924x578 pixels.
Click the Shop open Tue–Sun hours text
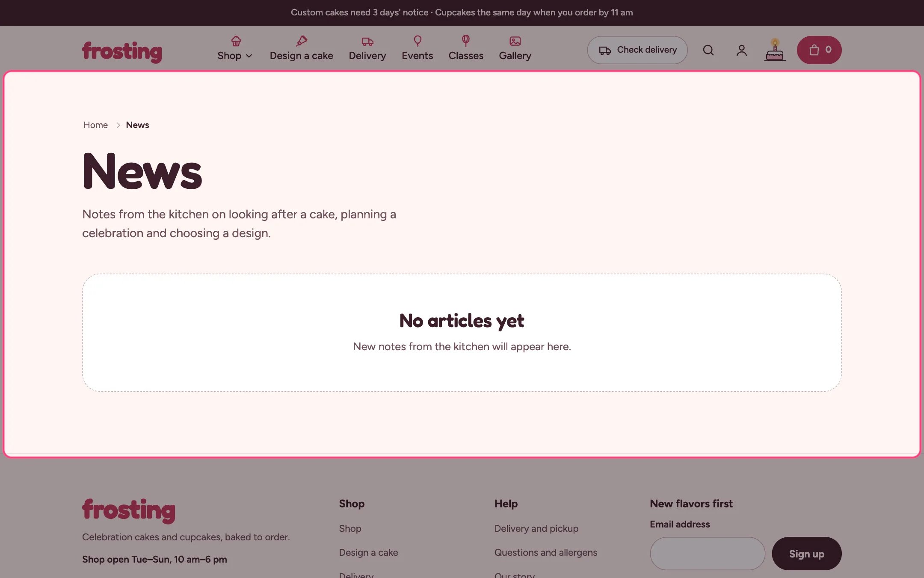[154, 559]
